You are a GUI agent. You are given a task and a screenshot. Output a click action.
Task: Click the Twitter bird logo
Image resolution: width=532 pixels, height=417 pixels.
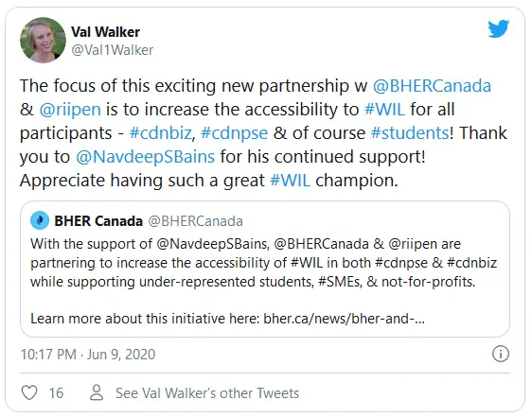pos(499,28)
